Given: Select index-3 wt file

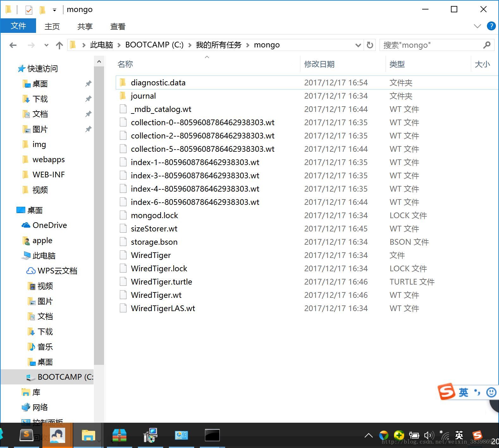Looking at the screenshot, I should tap(195, 175).
